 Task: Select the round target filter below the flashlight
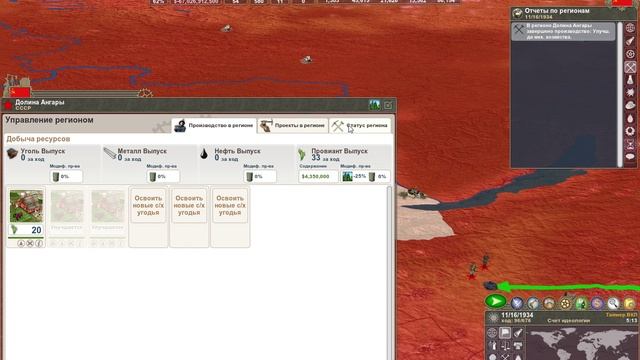(x=630, y=54)
